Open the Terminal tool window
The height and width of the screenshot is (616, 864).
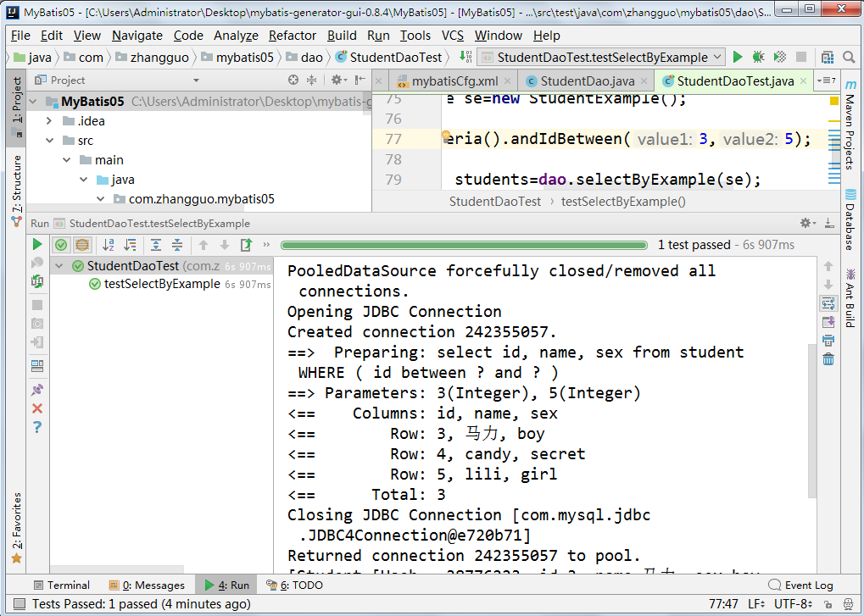click(x=62, y=585)
